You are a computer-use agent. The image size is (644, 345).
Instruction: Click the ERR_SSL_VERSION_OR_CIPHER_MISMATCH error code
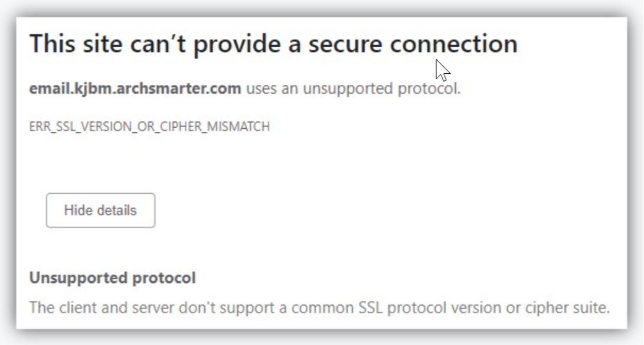pyautogui.click(x=149, y=126)
